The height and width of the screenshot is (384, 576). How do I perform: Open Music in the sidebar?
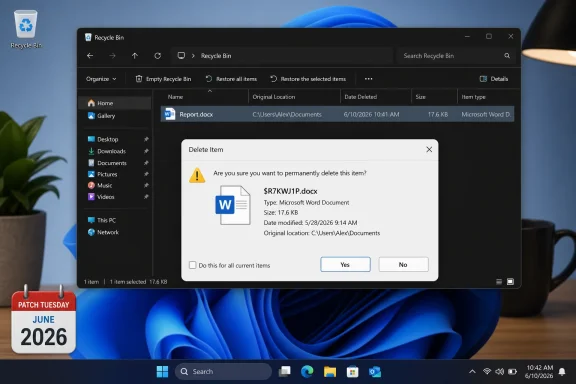pos(104,186)
